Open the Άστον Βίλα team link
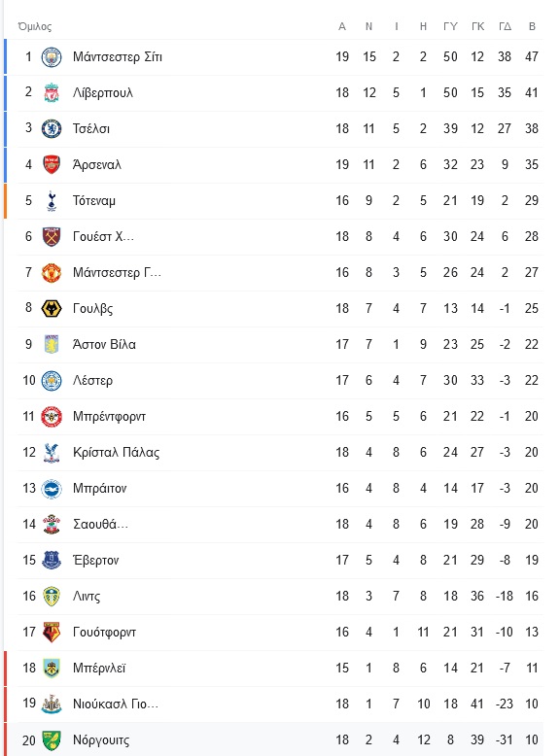 coord(104,345)
